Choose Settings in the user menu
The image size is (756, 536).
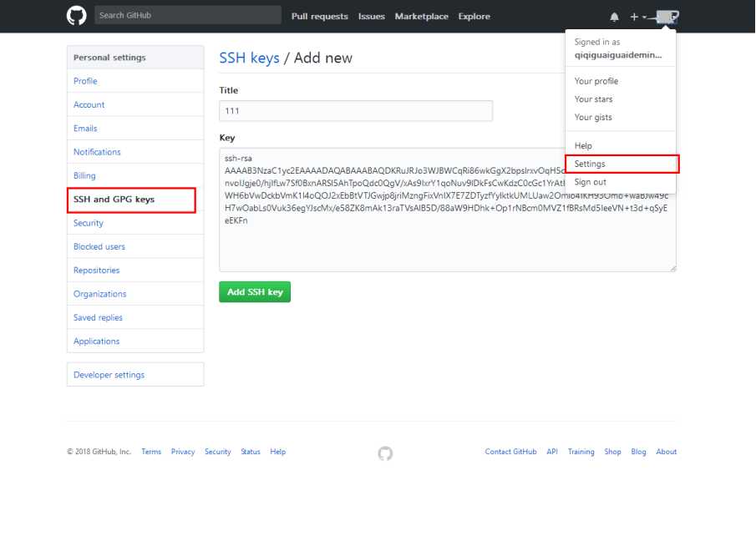621,164
